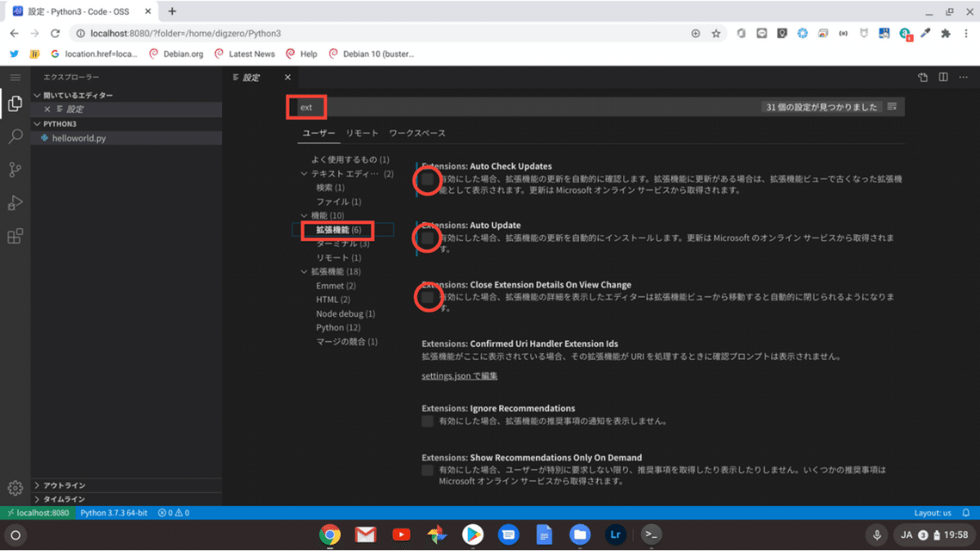Enable Extensions: Auto Update
This screenshot has width=980, height=551.
tap(426, 238)
